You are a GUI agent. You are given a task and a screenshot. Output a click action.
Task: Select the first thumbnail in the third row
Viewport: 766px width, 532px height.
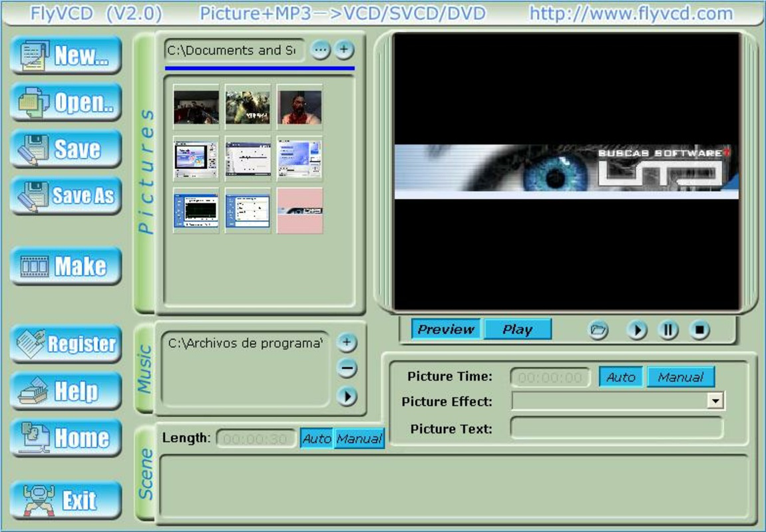click(196, 210)
